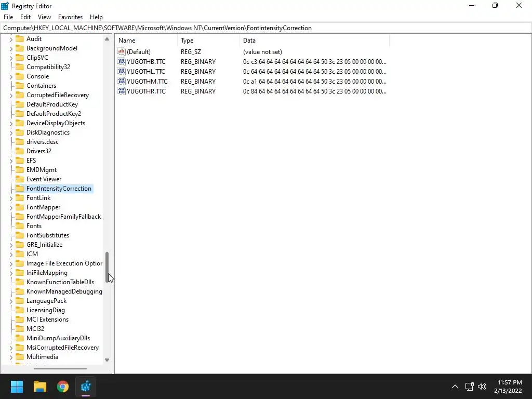The width and height of the screenshot is (532, 399).
Task: Click the BackgroundModel folder icon
Action: click(x=20, y=48)
